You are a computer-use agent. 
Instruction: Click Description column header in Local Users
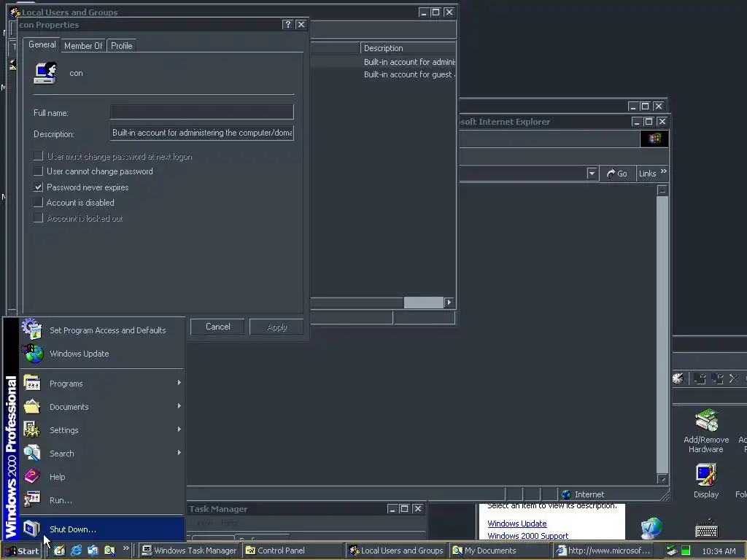[408, 48]
